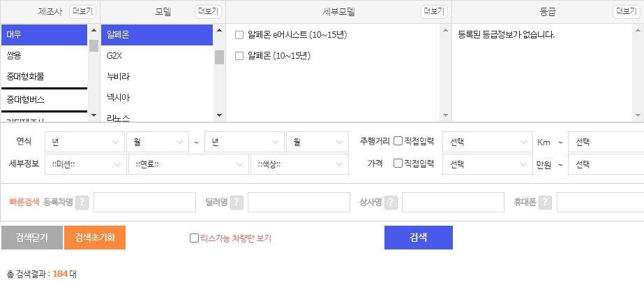Click the 등급 panel scroll-up arrow
The image size is (644, 283).
click(638, 30)
